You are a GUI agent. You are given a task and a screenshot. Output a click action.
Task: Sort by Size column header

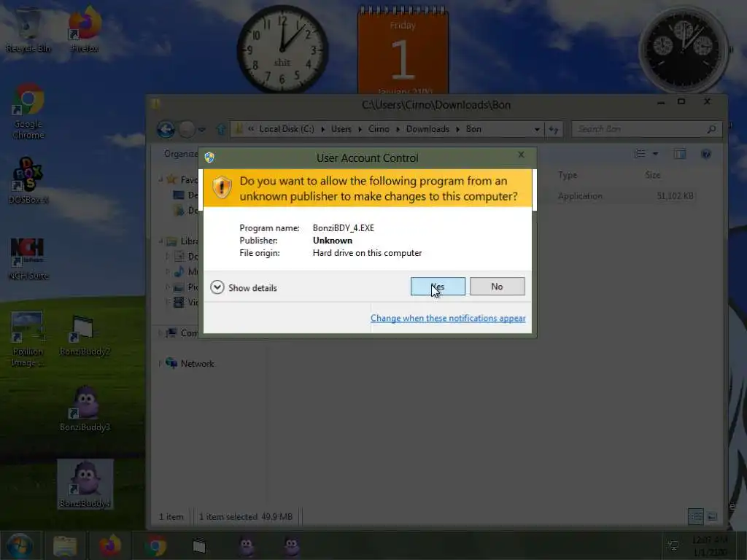pyautogui.click(x=653, y=175)
